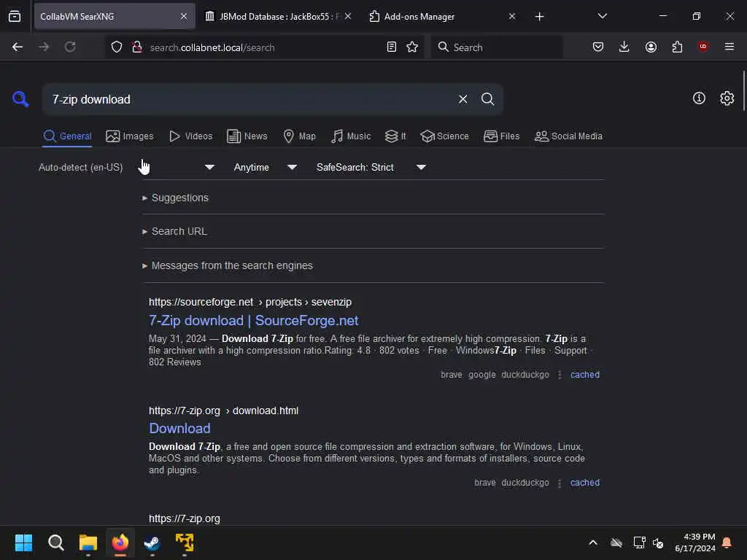
Task: Open Steam from the taskbar
Action: pyautogui.click(x=152, y=542)
